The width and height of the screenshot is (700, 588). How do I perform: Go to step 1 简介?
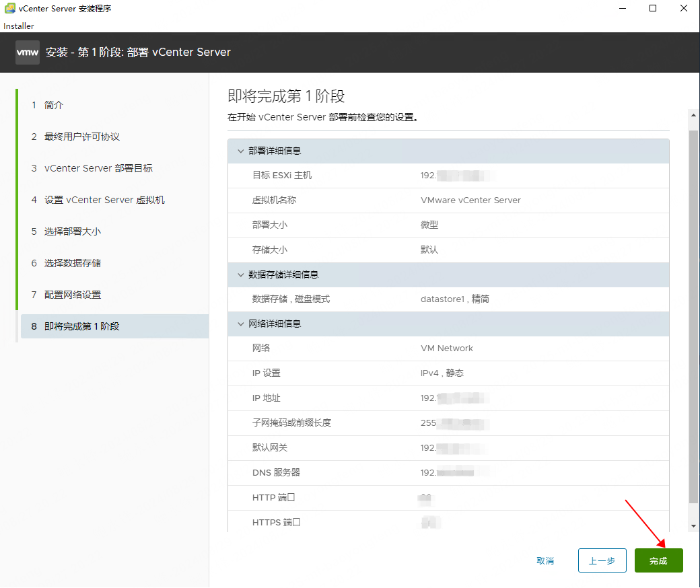tap(47, 105)
